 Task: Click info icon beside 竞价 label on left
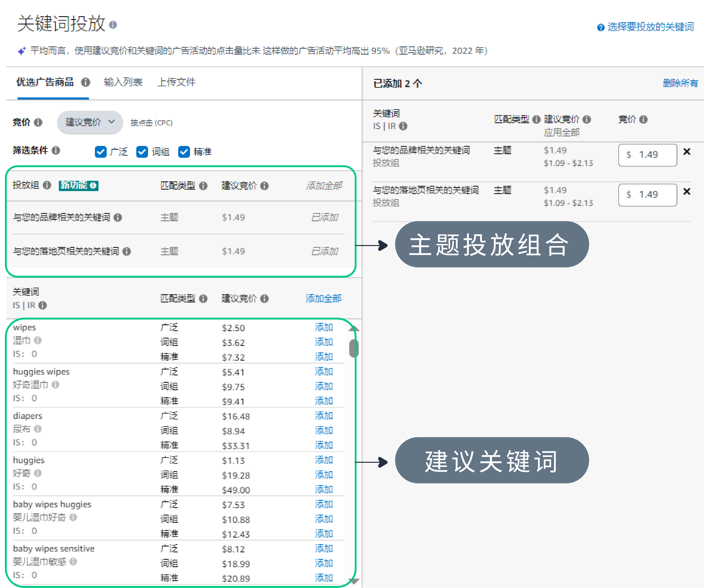(x=38, y=122)
